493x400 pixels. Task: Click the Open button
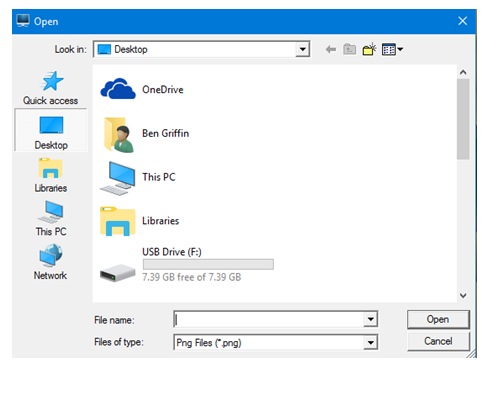(438, 319)
